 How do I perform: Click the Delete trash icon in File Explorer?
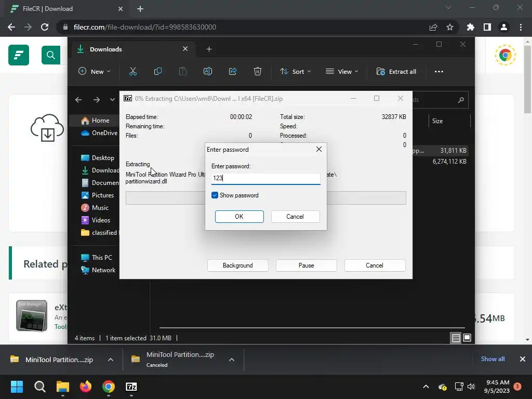pos(258,72)
